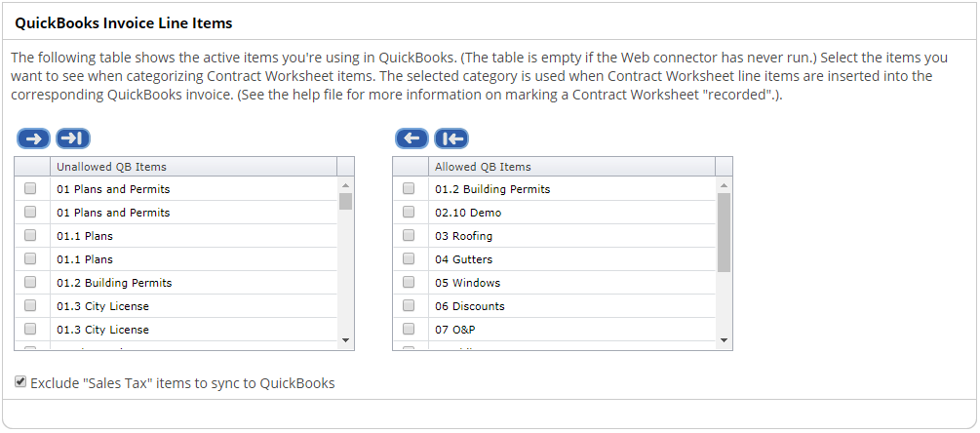Click up arrow of Unallowed QB Items scrollbar

coord(345,185)
